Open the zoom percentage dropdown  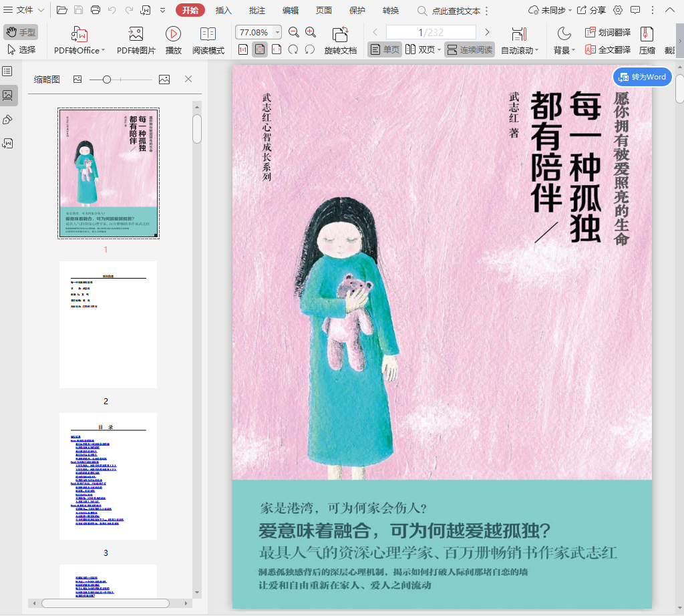click(x=277, y=32)
